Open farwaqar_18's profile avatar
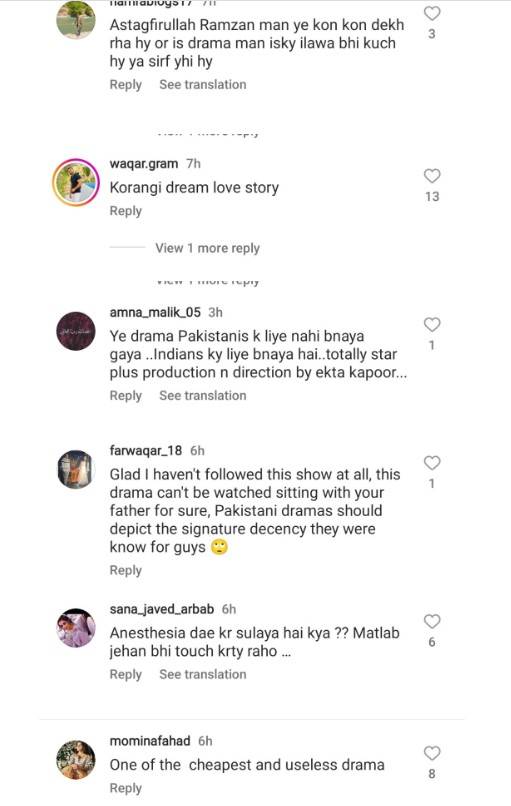The width and height of the screenshot is (511, 806). click(x=76, y=469)
